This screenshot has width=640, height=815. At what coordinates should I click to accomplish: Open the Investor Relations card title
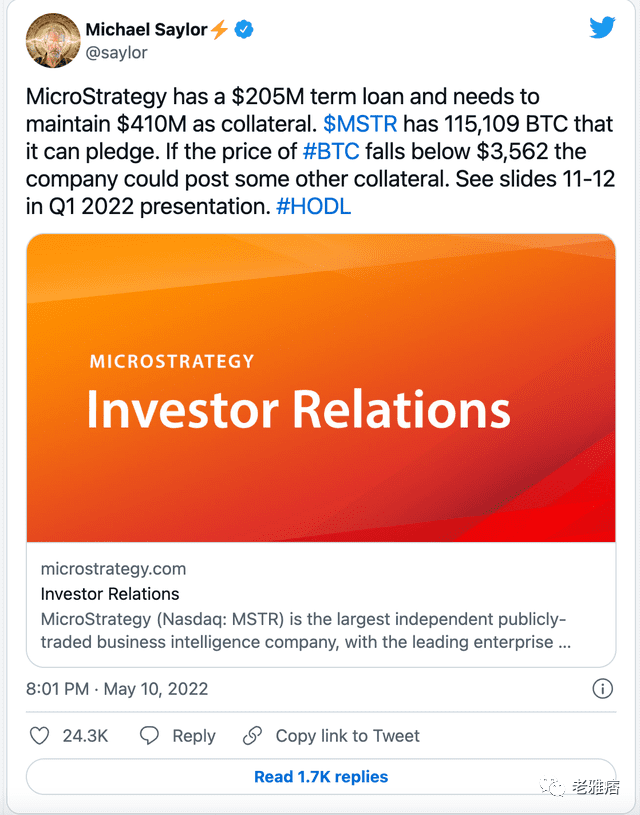pyautogui.click(x=110, y=594)
